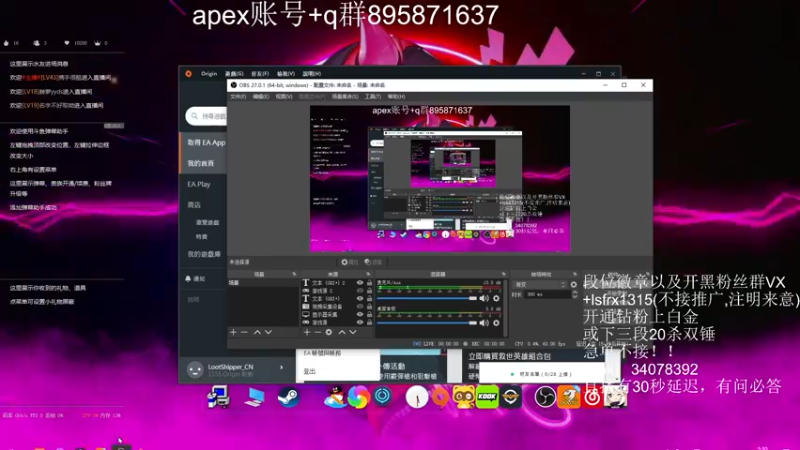Open OBS 视图(V) menu
This screenshot has height=450, width=800.
coord(284,96)
